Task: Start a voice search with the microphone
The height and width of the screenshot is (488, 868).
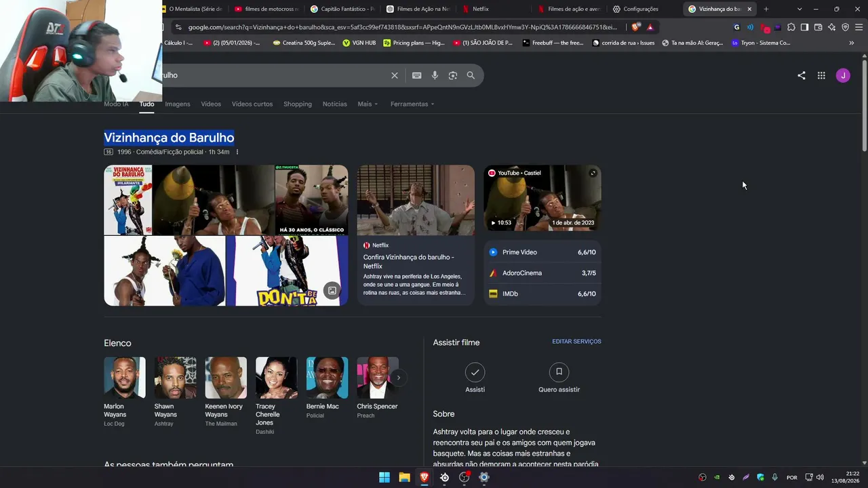Action: point(435,75)
